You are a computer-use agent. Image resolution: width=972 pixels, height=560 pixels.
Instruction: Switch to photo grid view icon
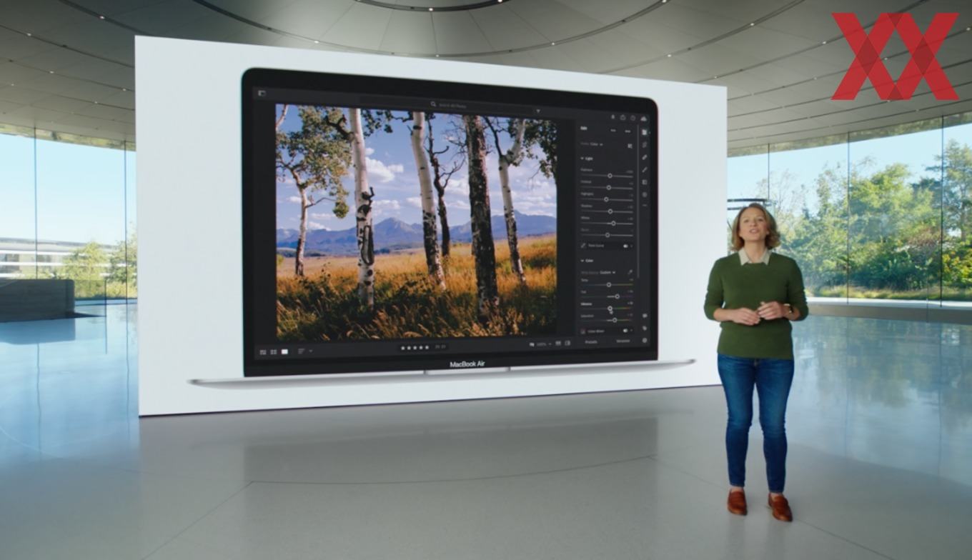pyautogui.click(x=263, y=351)
